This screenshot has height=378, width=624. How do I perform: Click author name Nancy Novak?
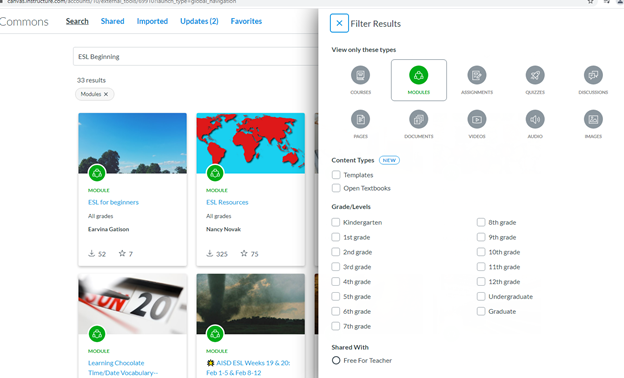224,229
